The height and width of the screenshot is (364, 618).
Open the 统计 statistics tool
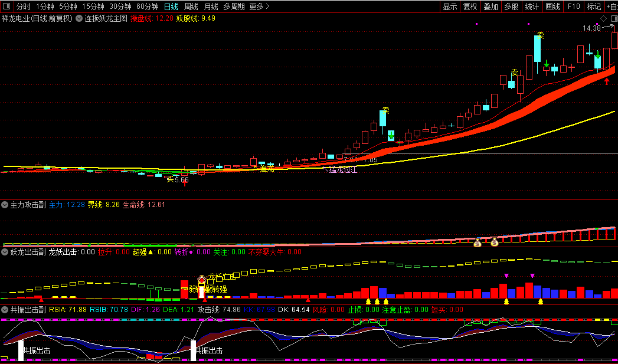[532, 6]
